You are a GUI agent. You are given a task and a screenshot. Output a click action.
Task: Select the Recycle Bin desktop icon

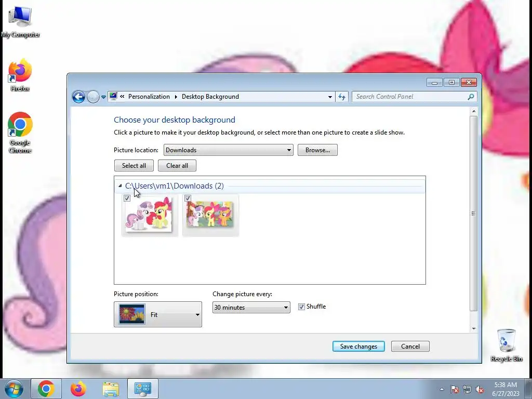[x=507, y=345]
